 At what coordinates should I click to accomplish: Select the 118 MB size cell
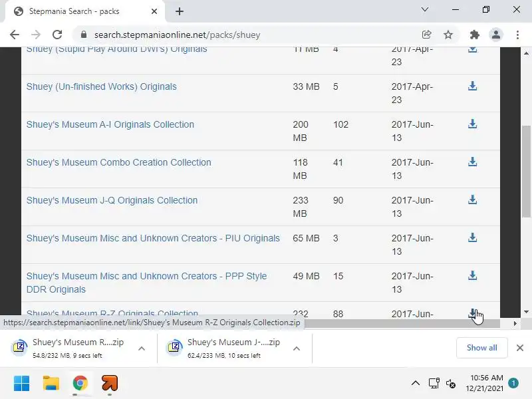click(301, 169)
